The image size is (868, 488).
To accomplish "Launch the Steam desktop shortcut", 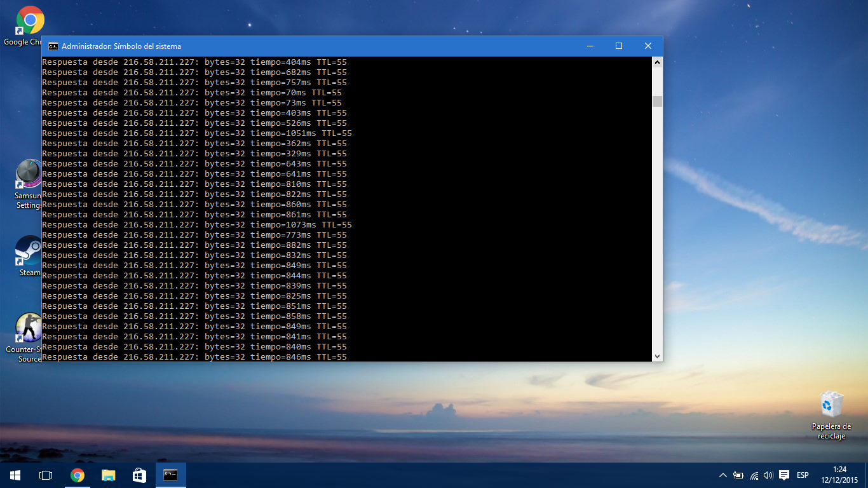I will [29, 256].
